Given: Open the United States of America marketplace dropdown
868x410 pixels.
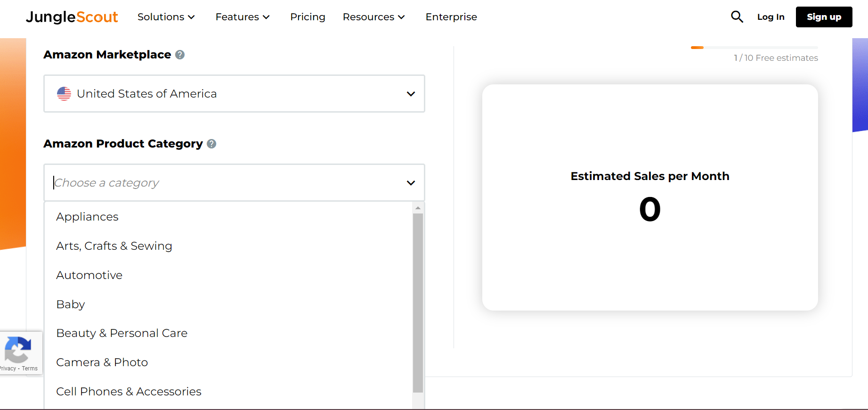Looking at the screenshot, I should coord(234,94).
